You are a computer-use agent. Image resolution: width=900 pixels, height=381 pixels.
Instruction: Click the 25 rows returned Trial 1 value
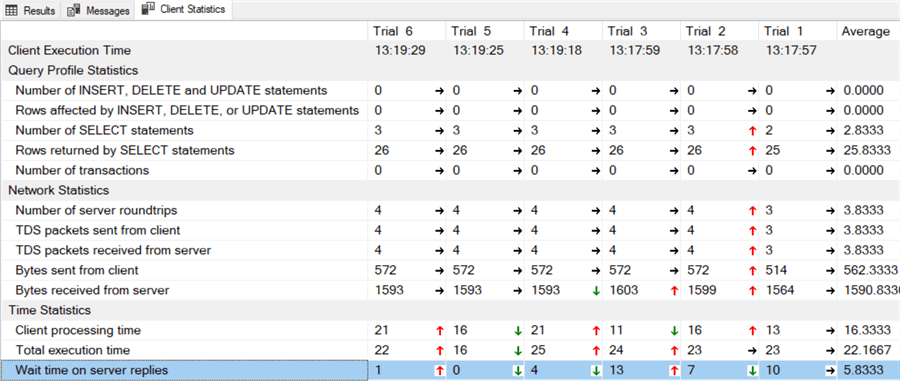click(773, 150)
